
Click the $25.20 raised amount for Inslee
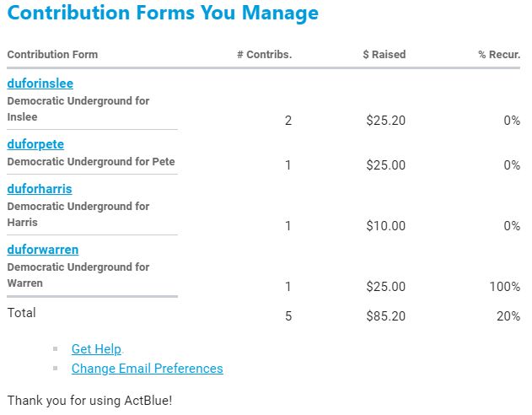[385, 121]
